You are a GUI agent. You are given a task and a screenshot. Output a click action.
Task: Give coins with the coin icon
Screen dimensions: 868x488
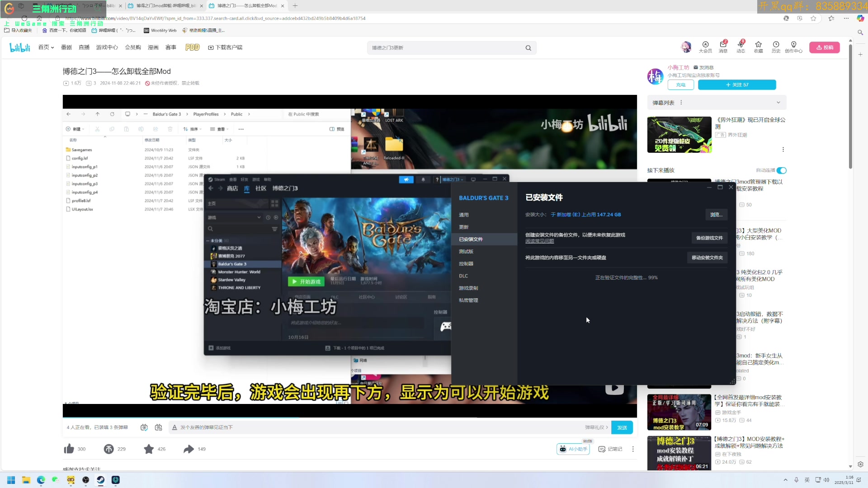coord(108,449)
